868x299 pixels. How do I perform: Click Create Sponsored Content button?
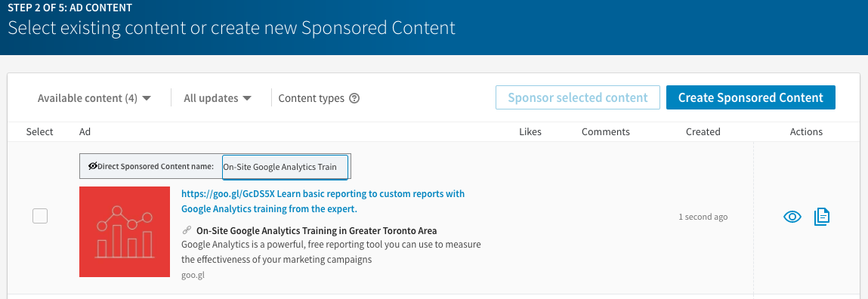[x=751, y=97]
